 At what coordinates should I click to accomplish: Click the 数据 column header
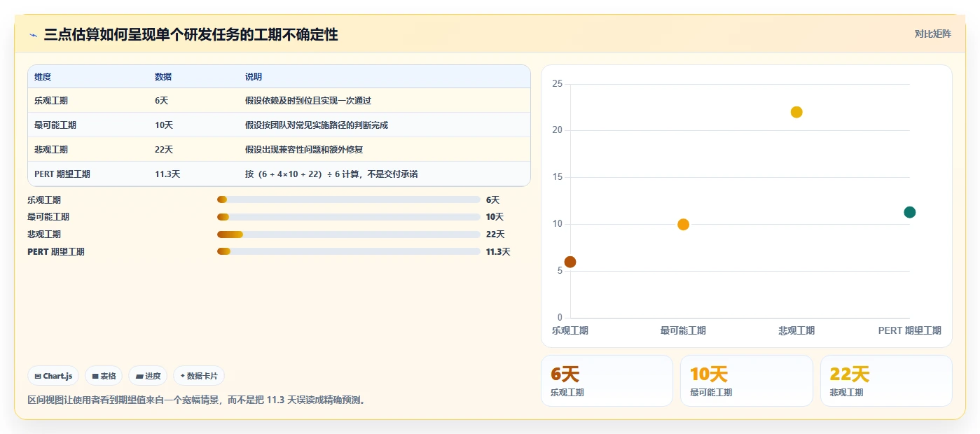[163, 77]
